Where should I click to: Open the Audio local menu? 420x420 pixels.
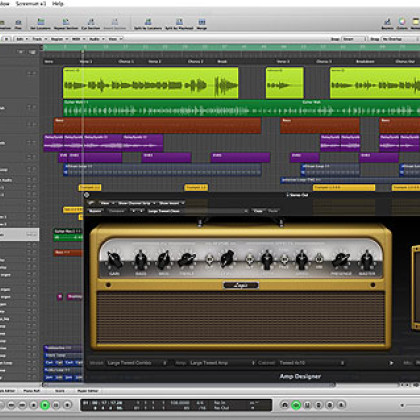[96, 39]
